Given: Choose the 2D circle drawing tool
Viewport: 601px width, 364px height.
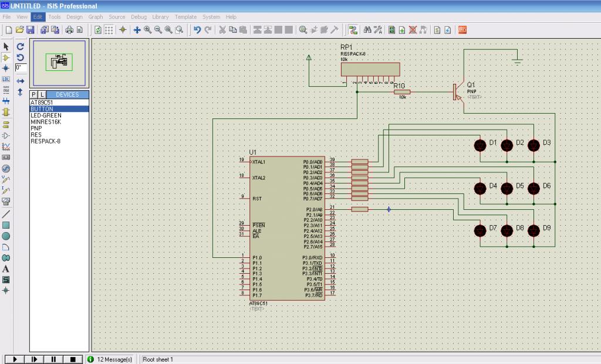Looking at the screenshot, I should tap(6, 236).
